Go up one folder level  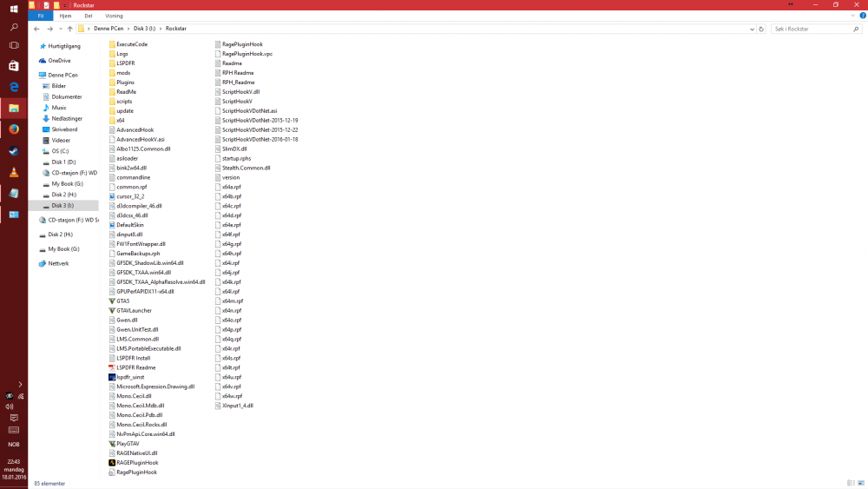coord(69,29)
